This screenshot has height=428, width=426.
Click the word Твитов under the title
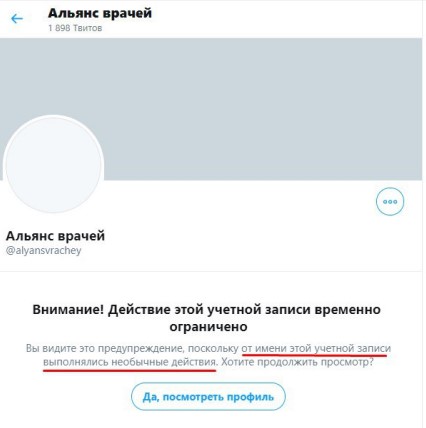tap(88, 28)
